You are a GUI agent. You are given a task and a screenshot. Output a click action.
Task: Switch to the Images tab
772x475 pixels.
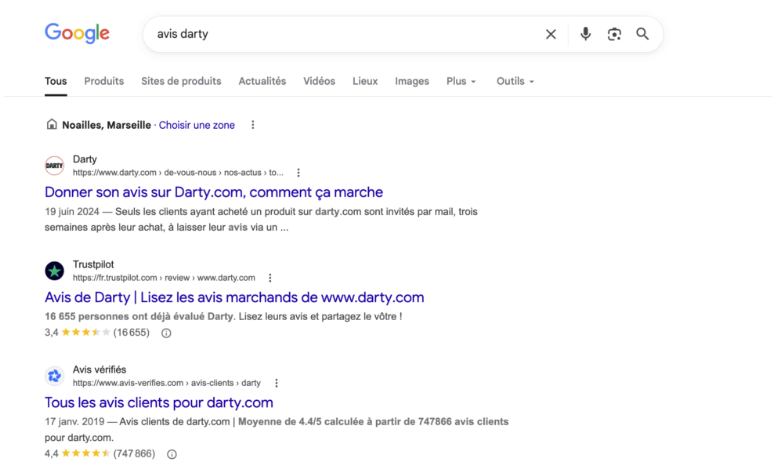pos(412,81)
